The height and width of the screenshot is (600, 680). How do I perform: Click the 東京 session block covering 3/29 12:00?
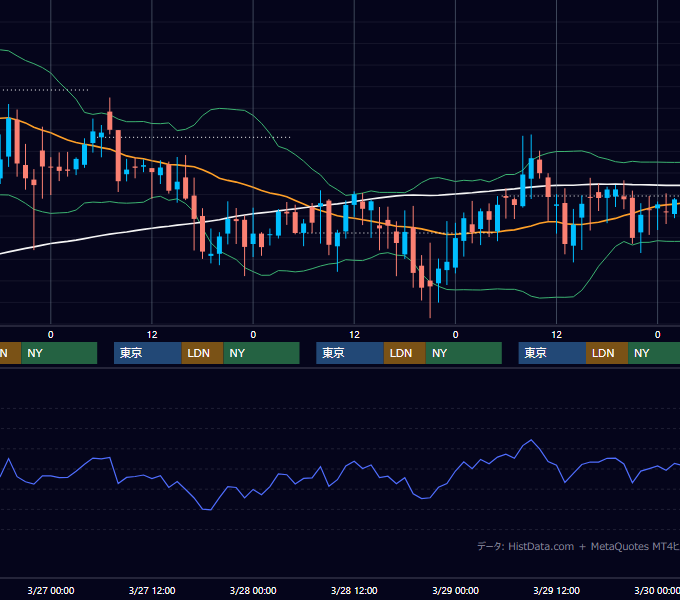(x=552, y=353)
